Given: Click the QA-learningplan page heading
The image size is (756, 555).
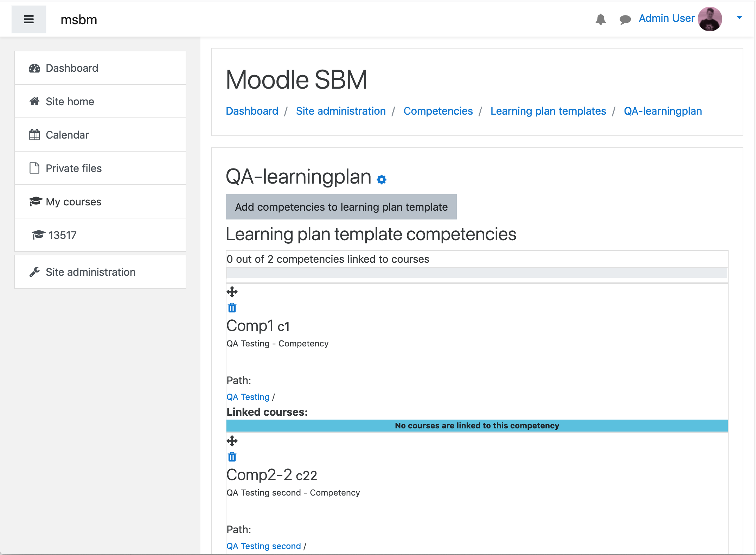Looking at the screenshot, I should 299,177.
